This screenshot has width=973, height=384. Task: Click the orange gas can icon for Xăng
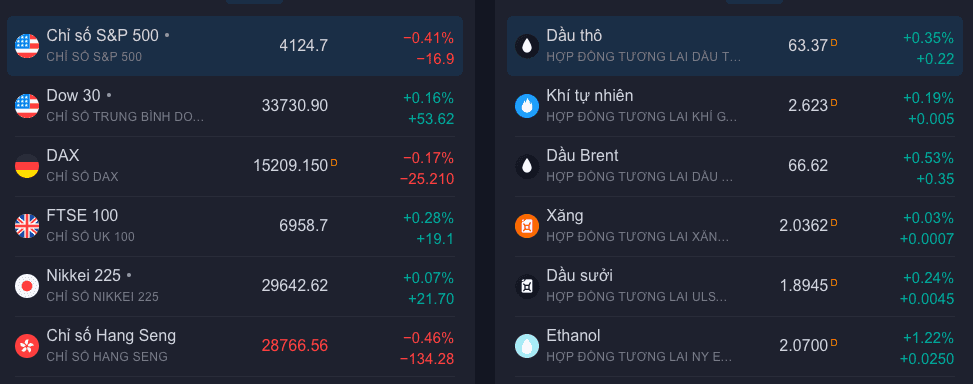pyautogui.click(x=527, y=226)
